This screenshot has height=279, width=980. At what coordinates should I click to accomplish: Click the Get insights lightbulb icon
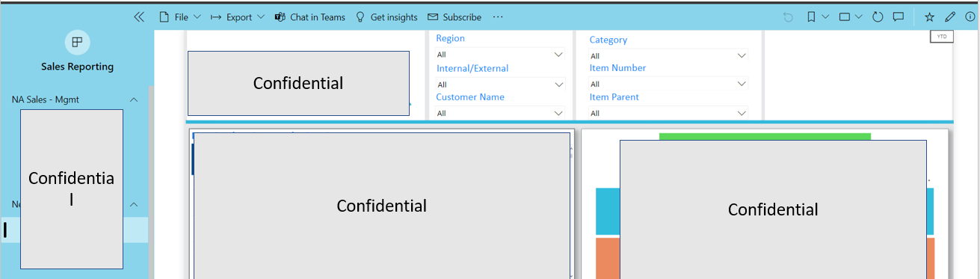point(360,16)
